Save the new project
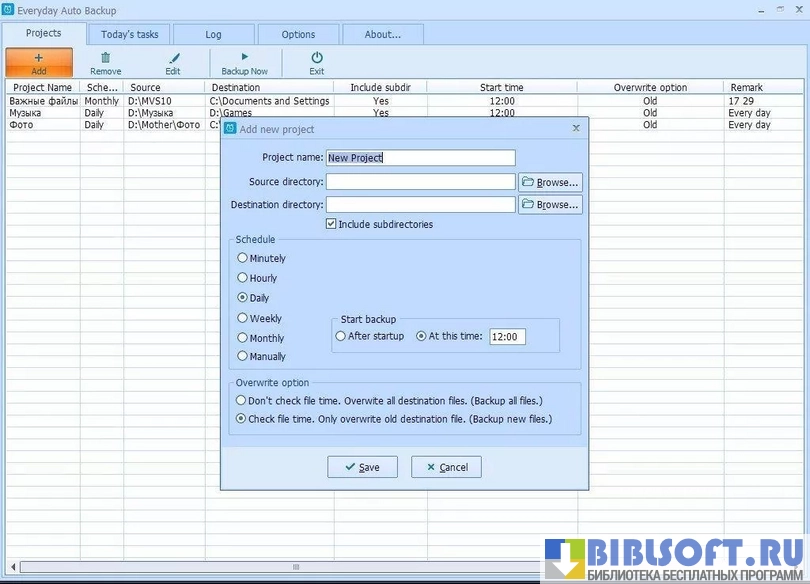This screenshot has width=810, height=584. click(362, 467)
